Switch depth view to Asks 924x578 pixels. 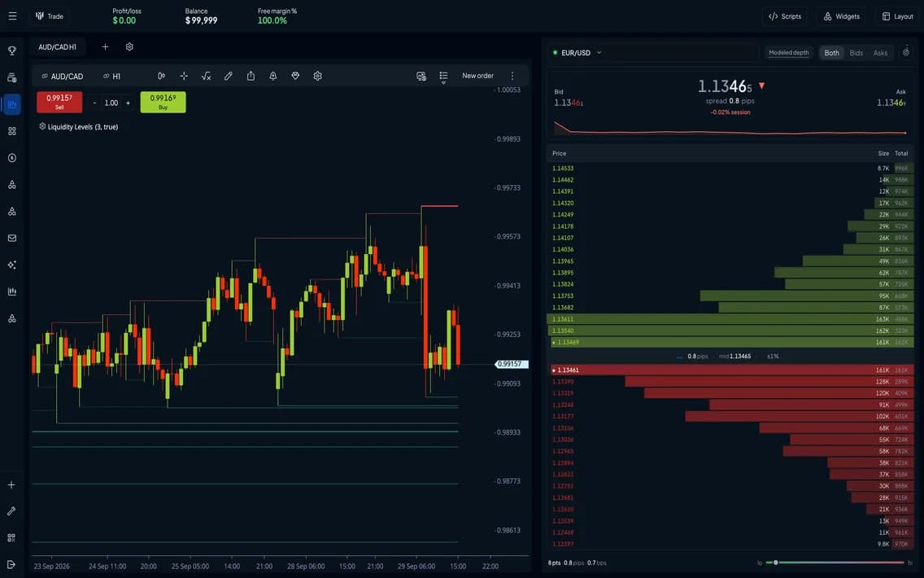[880, 52]
